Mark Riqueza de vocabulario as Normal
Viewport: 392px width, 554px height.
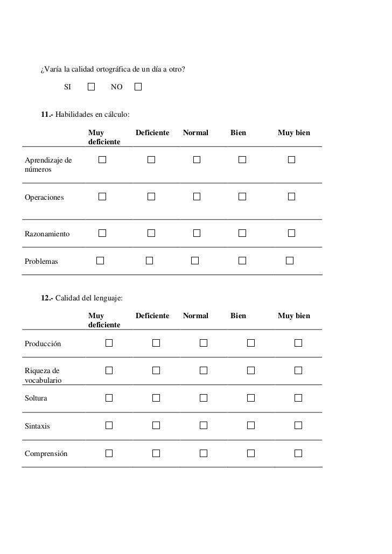pyautogui.click(x=204, y=370)
